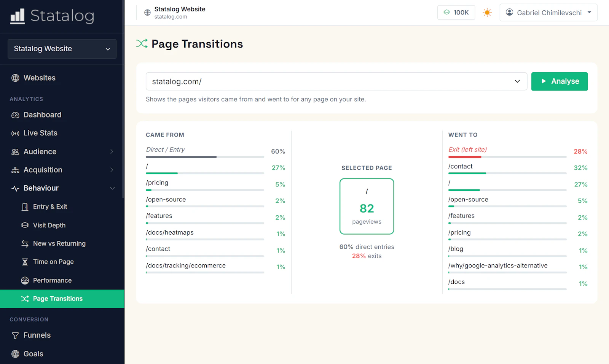Click the Direct / Entry progress bar
The image size is (609, 364).
tap(205, 157)
